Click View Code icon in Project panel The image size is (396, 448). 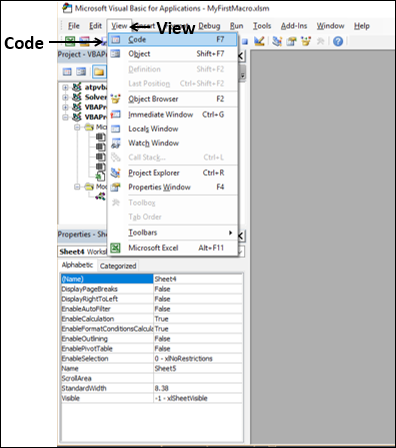coord(67,72)
